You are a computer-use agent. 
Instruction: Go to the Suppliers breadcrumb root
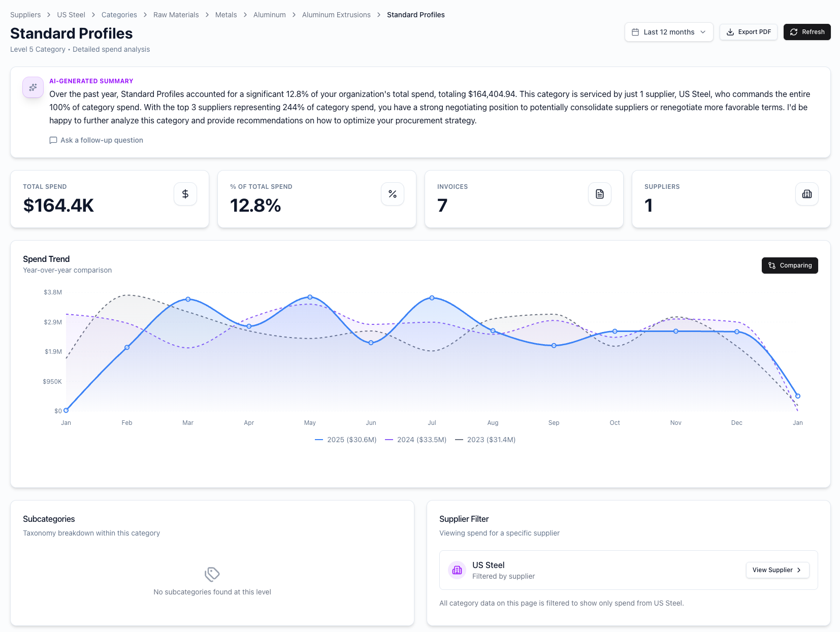25,15
